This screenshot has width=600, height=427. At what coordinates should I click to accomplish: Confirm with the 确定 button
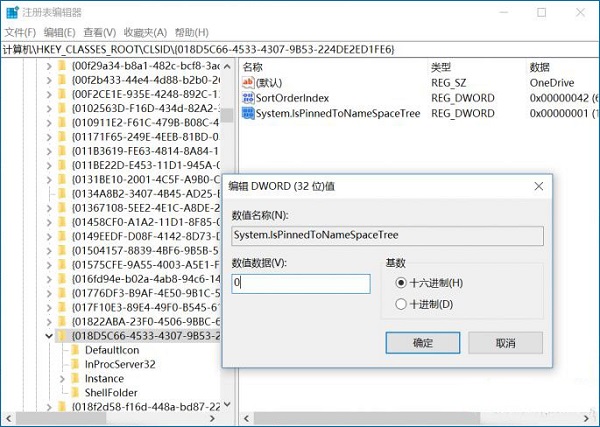[x=423, y=343]
